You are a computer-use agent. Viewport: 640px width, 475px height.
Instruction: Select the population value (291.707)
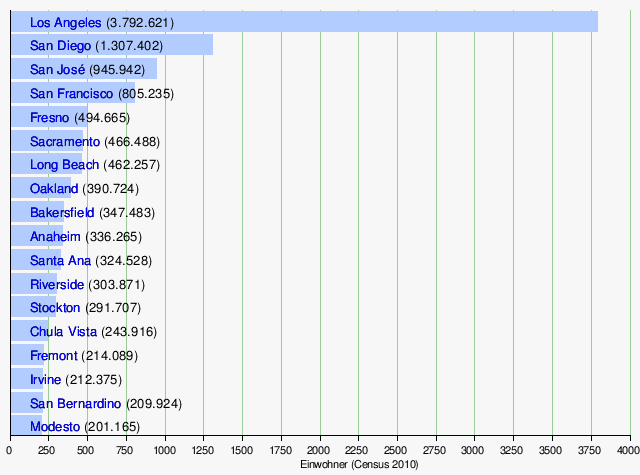click(x=113, y=308)
